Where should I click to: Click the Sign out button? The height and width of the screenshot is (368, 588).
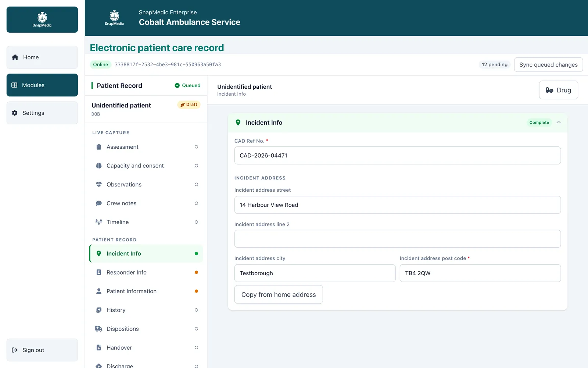coord(42,350)
